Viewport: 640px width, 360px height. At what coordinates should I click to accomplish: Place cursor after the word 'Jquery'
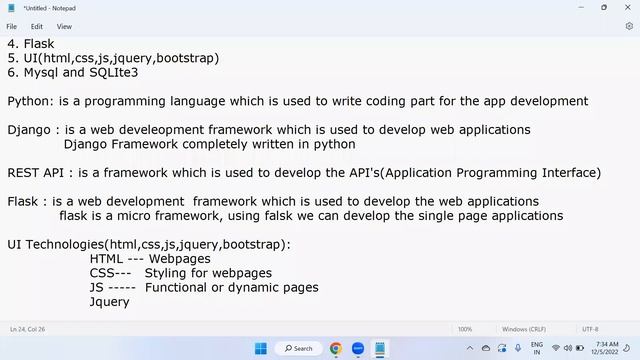[x=130, y=302]
